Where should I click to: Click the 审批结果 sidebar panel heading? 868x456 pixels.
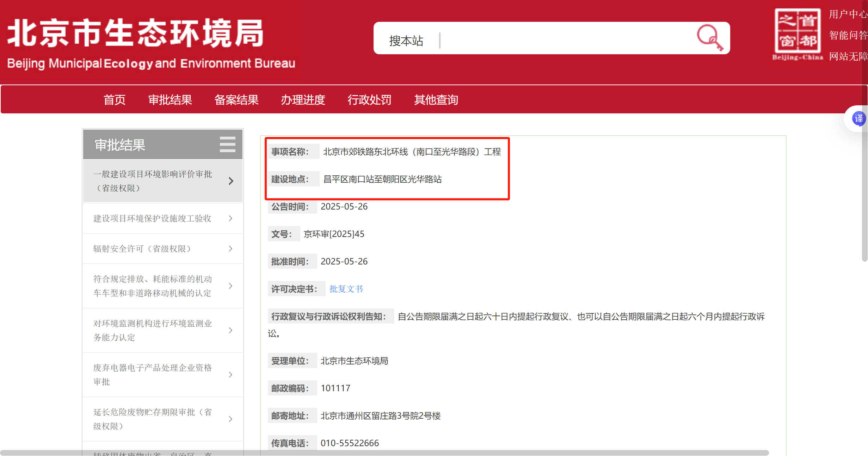[120, 145]
